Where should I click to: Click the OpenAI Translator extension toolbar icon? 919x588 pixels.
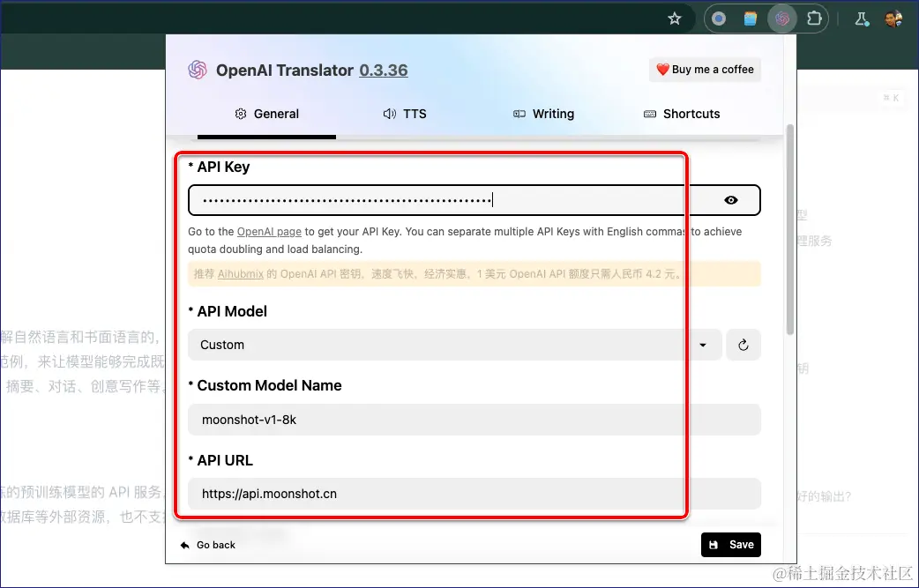(x=781, y=19)
